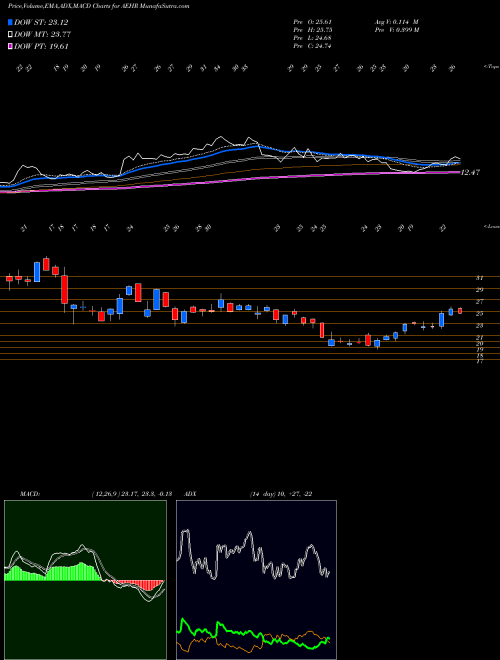Click the price axis label 25
Image resolution: width=500 pixels, height=660 pixels.
point(479,314)
